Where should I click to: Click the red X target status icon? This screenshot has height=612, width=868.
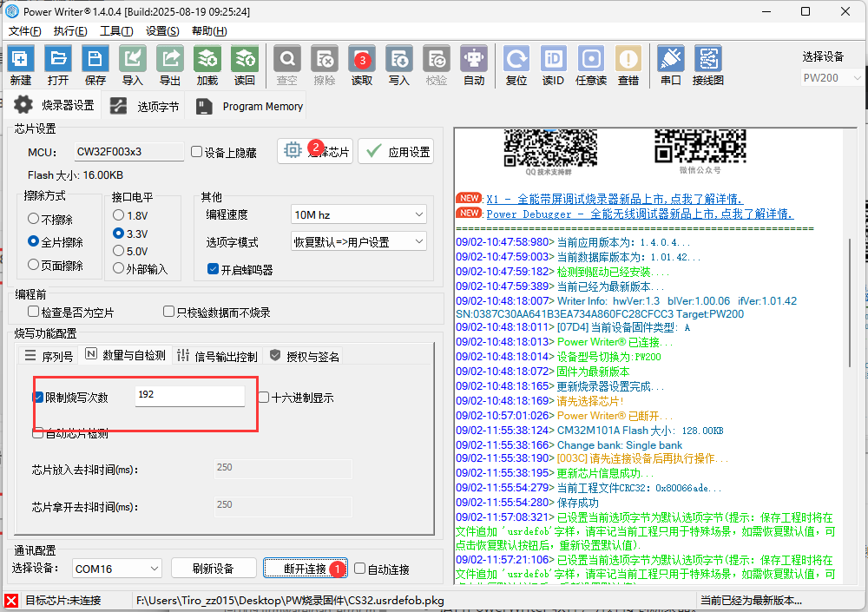(11, 601)
